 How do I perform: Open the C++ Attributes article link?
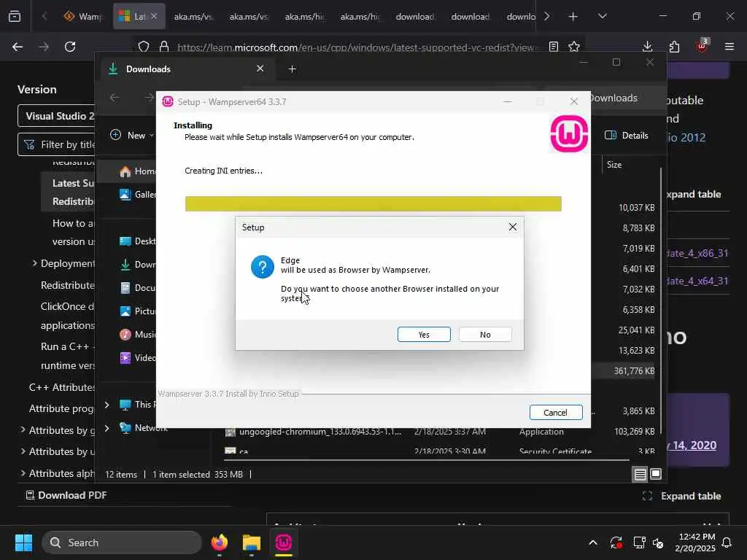(62, 387)
